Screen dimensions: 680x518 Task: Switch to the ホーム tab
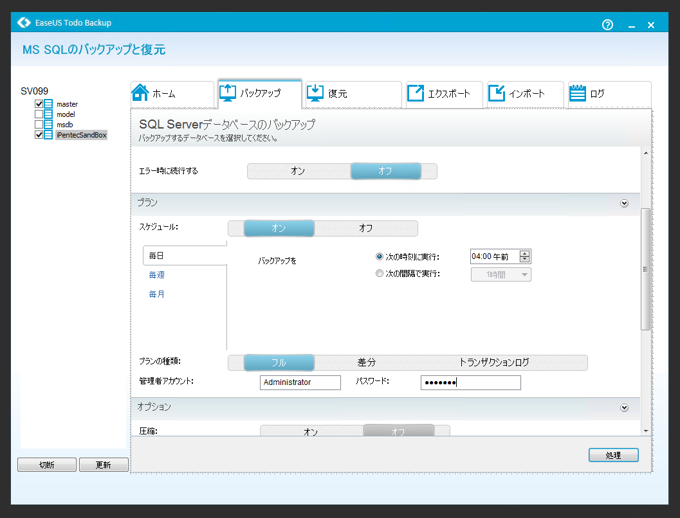(172, 94)
